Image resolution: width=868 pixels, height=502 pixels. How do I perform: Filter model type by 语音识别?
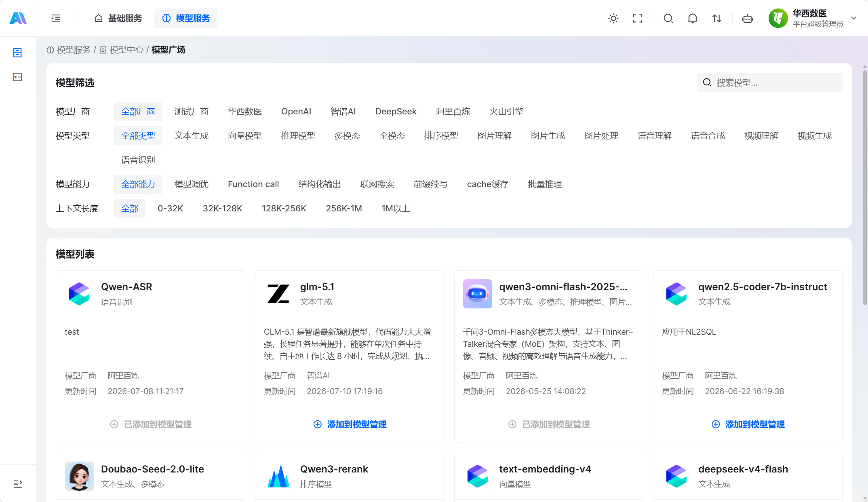[138, 160]
